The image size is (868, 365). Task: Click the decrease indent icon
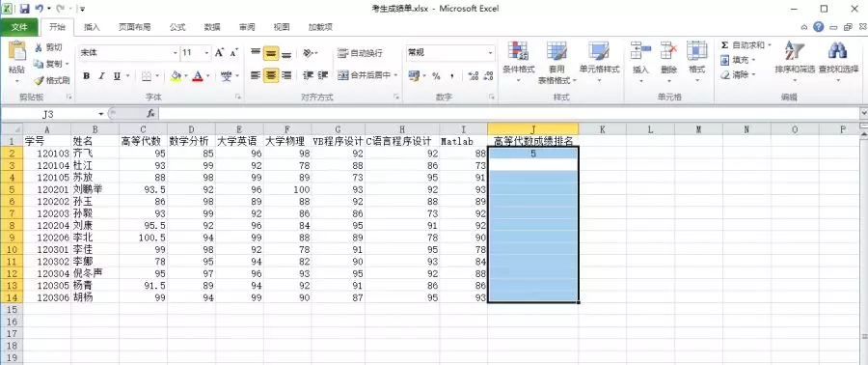point(309,75)
